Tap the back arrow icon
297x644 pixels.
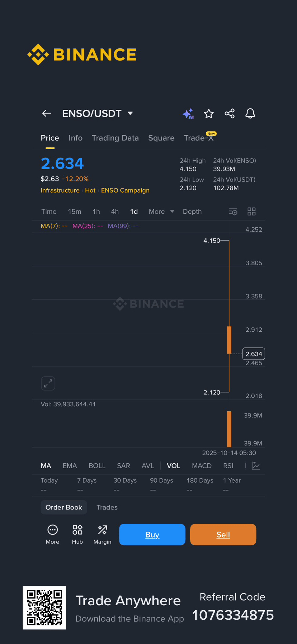tap(47, 114)
